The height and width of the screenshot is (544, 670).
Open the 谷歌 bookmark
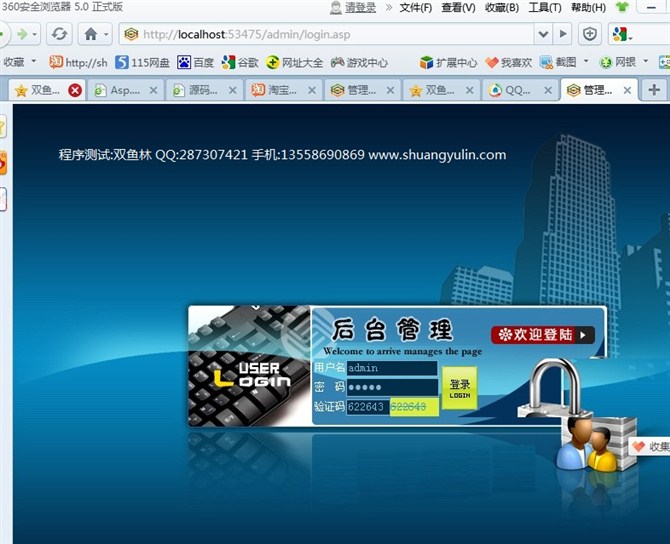pyautogui.click(x=240, y=62)
